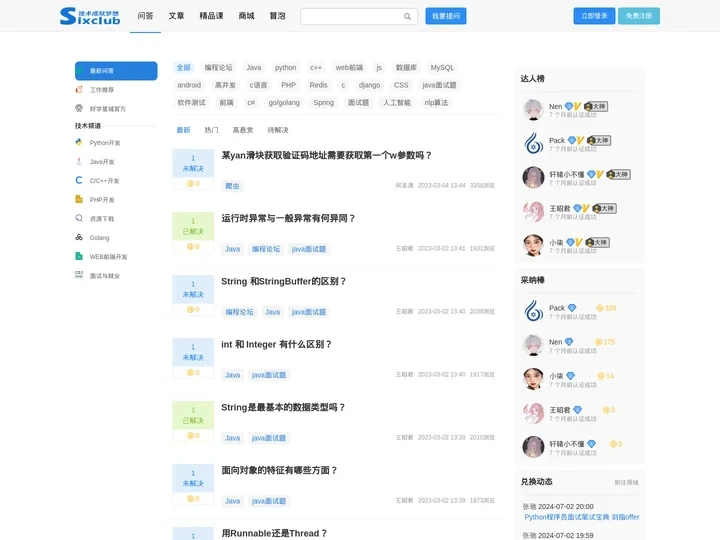Click the 资源下载 channel icon
The width and height of the screenshot is (720, 540).
point(79,218)
